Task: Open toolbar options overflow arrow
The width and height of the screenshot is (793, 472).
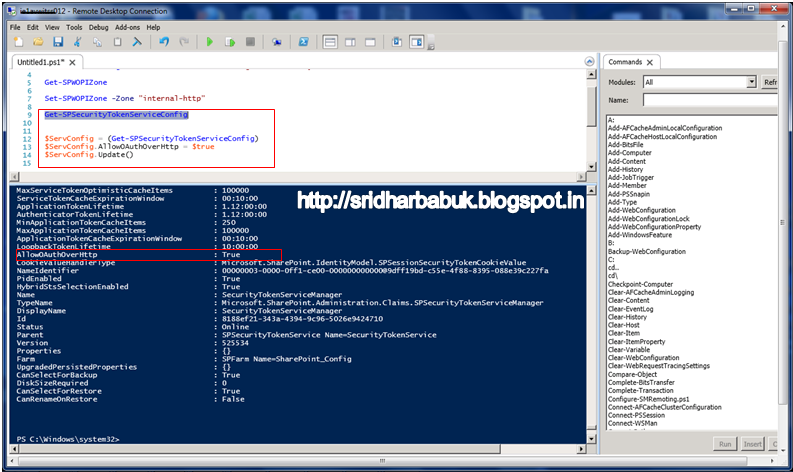Action: pyautogui.click(x=431, y=46)
